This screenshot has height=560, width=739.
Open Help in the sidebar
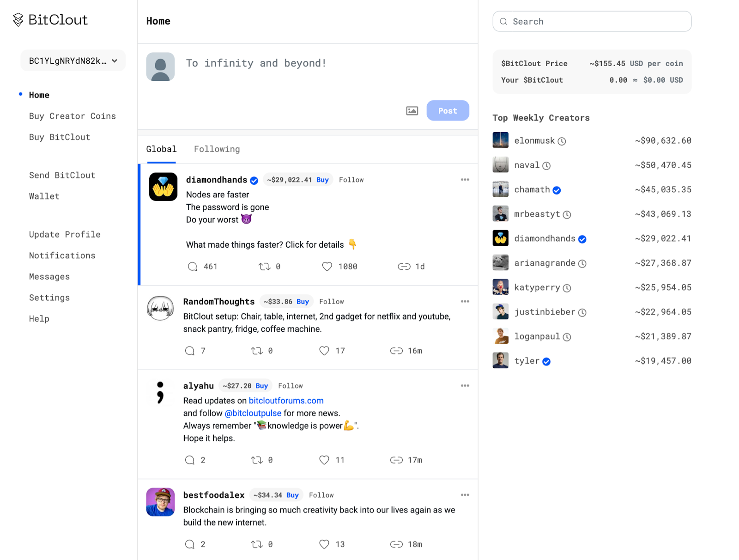point(39,319)
